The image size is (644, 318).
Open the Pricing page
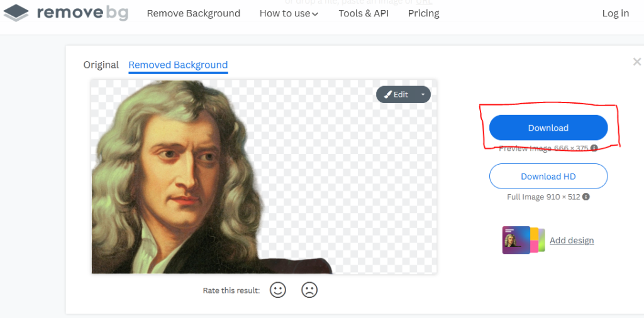tap(423, 13)
